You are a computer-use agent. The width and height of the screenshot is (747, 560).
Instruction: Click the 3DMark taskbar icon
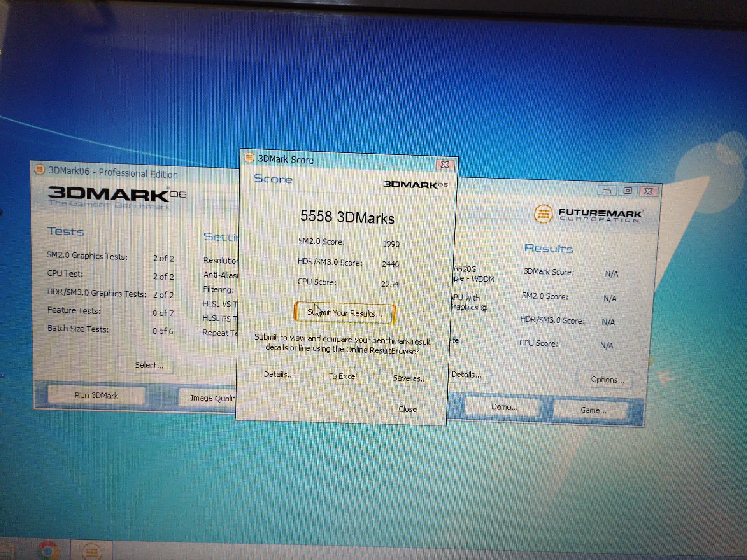[92, 551]
